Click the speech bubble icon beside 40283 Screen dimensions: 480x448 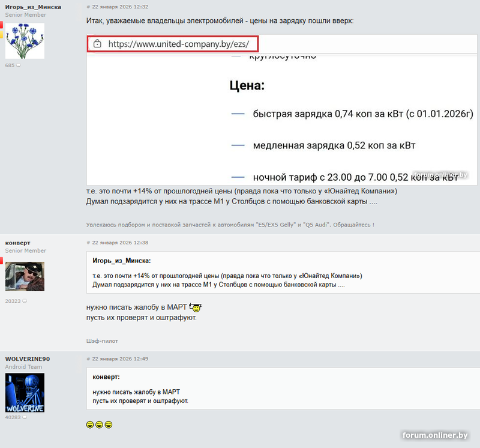[x=25, y=417]
